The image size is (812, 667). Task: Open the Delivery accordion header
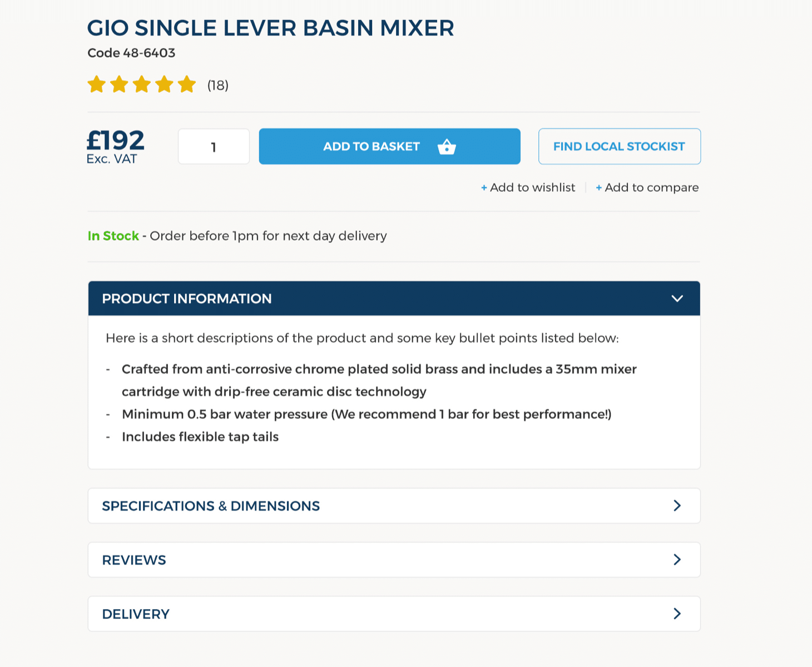[394, 614]
